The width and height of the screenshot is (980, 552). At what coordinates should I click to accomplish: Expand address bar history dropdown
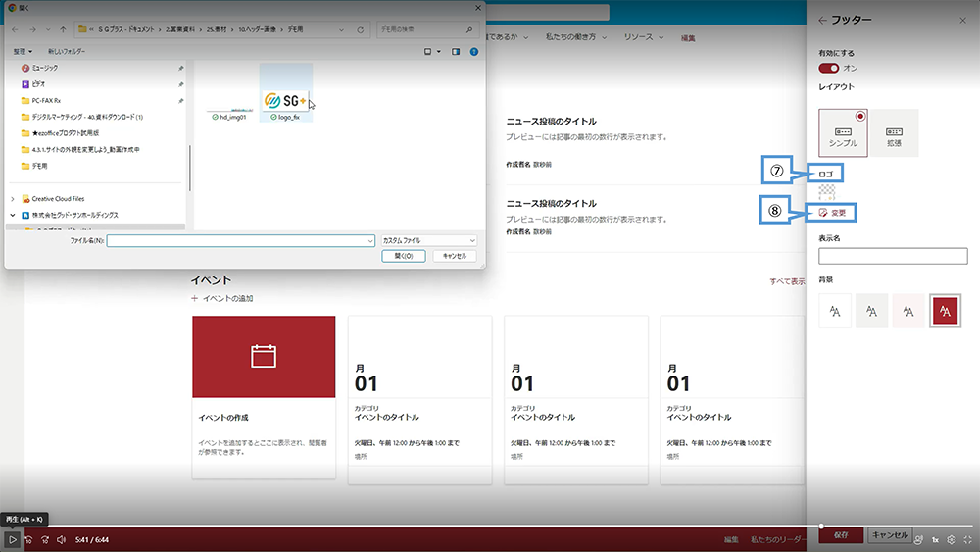[341, 29]
